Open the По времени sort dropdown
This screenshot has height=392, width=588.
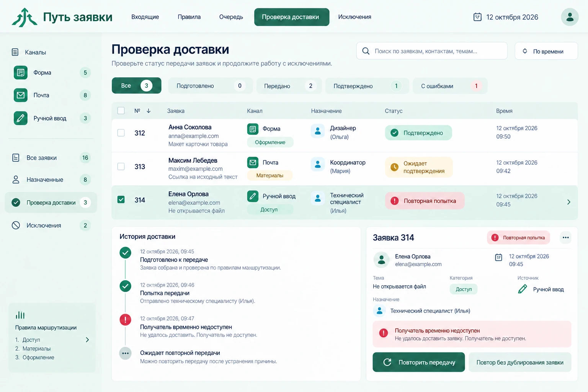point(546,51)
